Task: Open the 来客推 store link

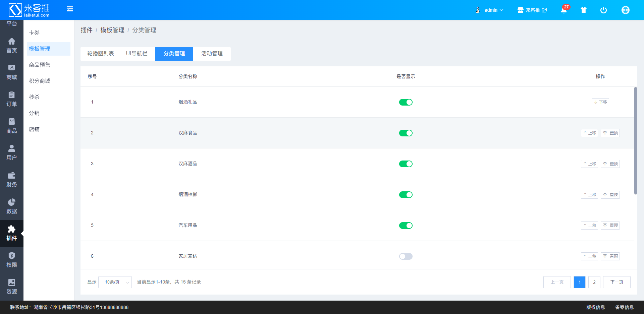Action: (532, 10)
